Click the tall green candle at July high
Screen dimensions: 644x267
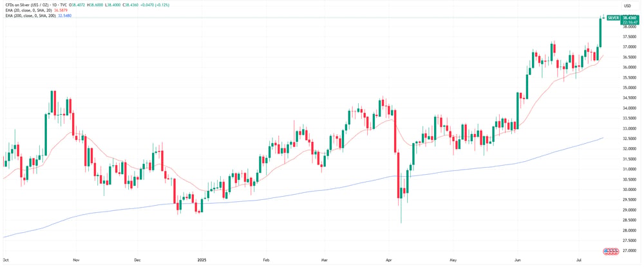[600, 32]
